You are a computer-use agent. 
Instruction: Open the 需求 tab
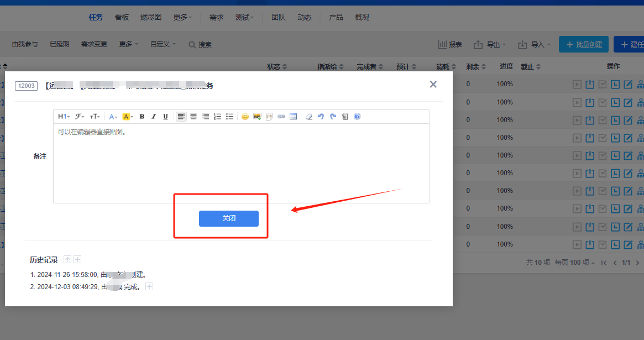click(x=217, y=17)
